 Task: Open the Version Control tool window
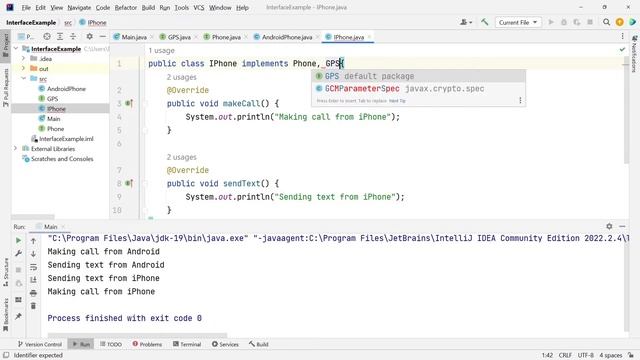pyautogui.click(x=40, y=344)
